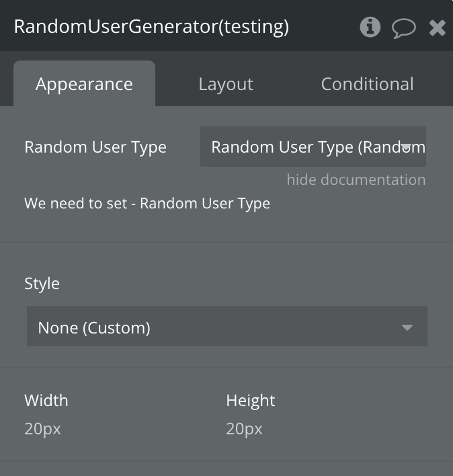Switch to the Layout tab
The height and width of the screenshot is (476, 453).
coord(226,84)
